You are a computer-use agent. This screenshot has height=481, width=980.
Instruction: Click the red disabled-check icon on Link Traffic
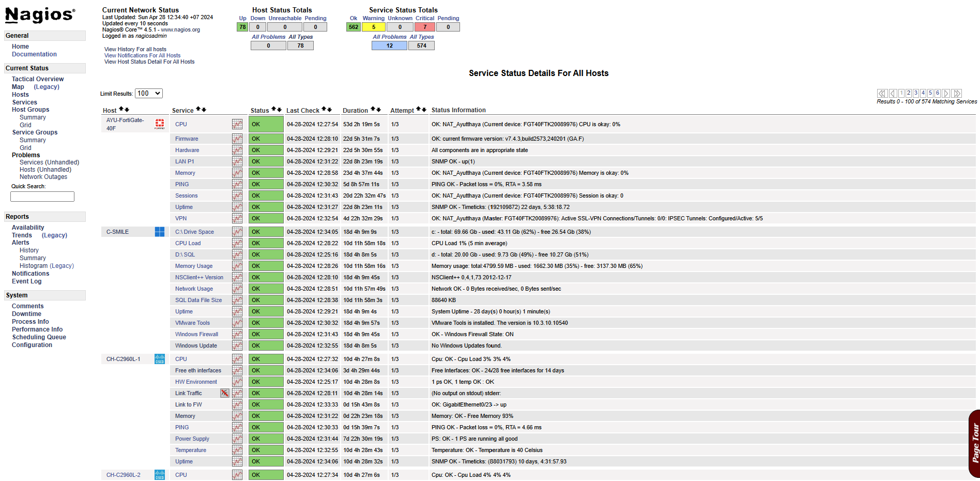pos(225,393)
